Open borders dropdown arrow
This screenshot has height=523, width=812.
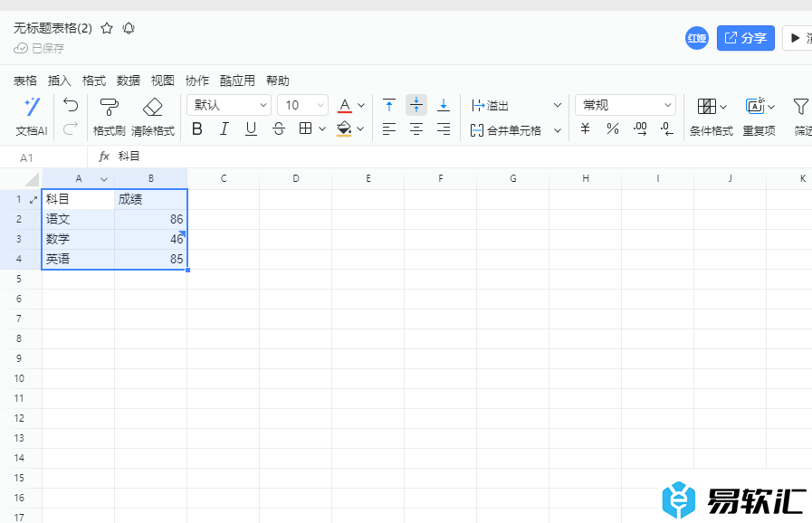(321, 128)
